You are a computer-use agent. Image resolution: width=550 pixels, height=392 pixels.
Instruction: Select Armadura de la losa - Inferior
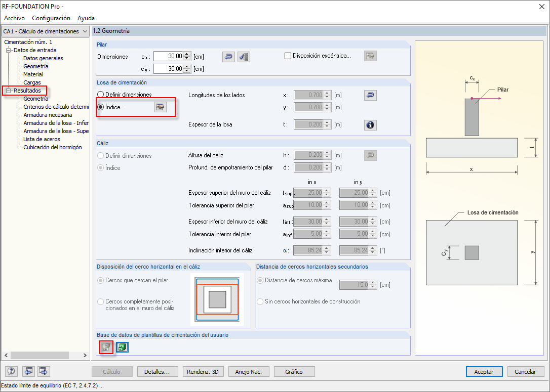(56, 122)
